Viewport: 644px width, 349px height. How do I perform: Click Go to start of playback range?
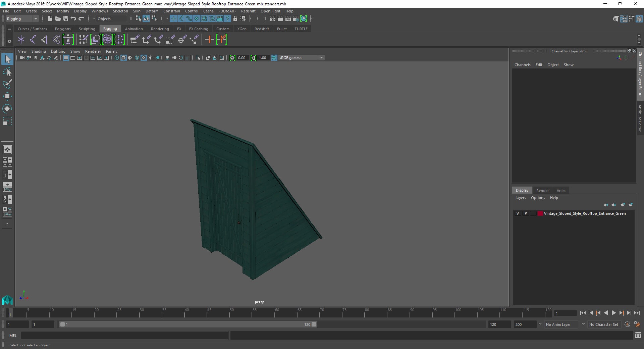pyautogui.click(x=583, y=313)
